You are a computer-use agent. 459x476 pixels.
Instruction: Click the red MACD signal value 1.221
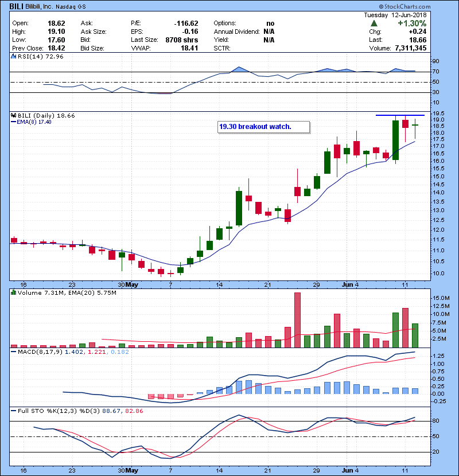click(96, 352)
